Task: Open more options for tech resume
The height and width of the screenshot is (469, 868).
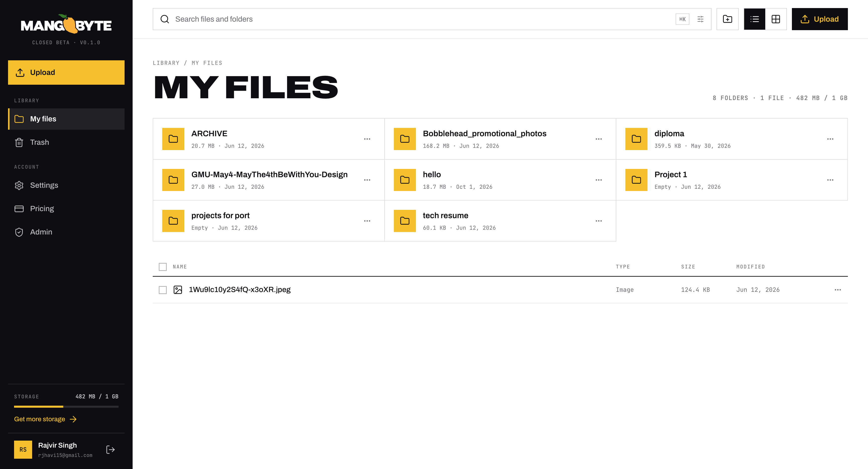Action: (x=599, y=221)
